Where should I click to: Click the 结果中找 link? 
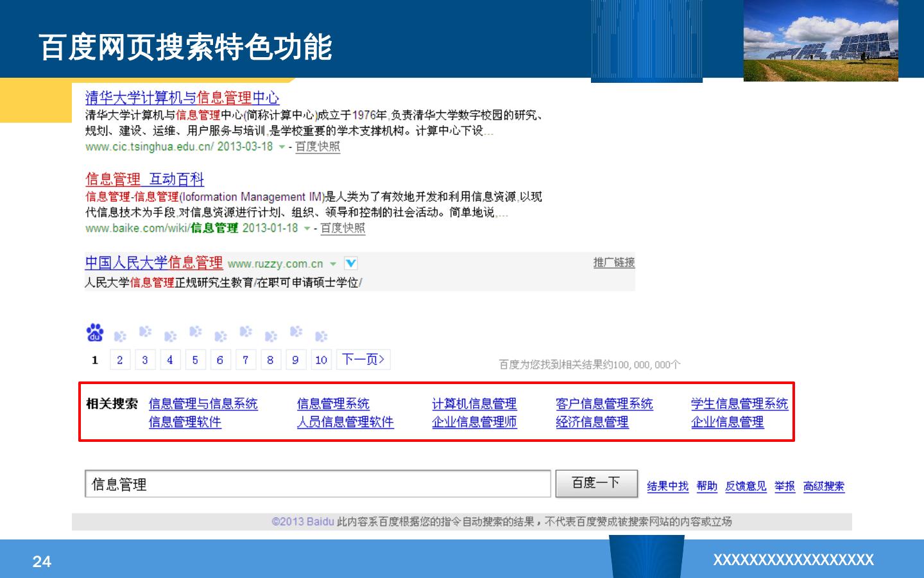pyautogui.click(x=668, y=486)
